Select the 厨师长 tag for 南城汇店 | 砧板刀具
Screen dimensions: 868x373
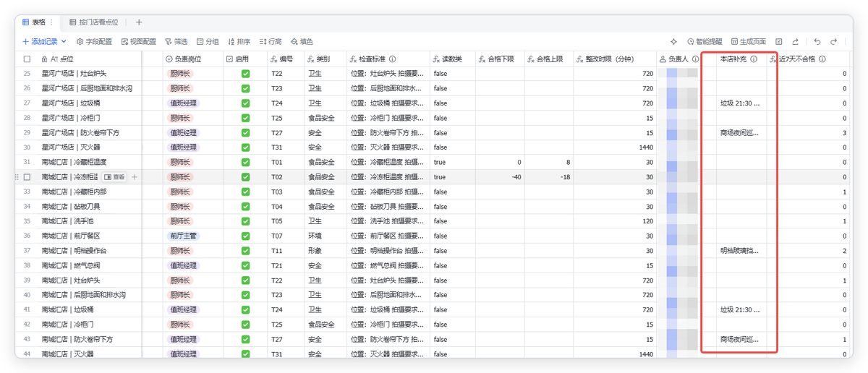[x=180, y=207]
